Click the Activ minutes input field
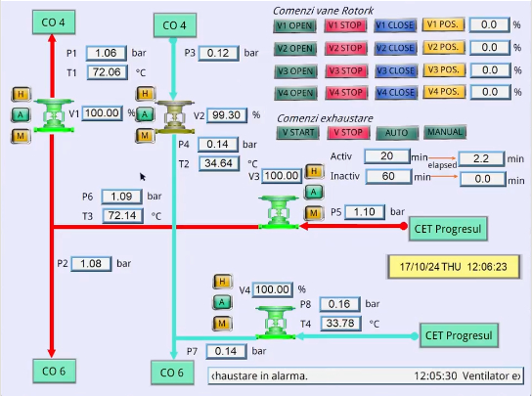Viewport: 532px width, 396px height. [x=387, y=156]
